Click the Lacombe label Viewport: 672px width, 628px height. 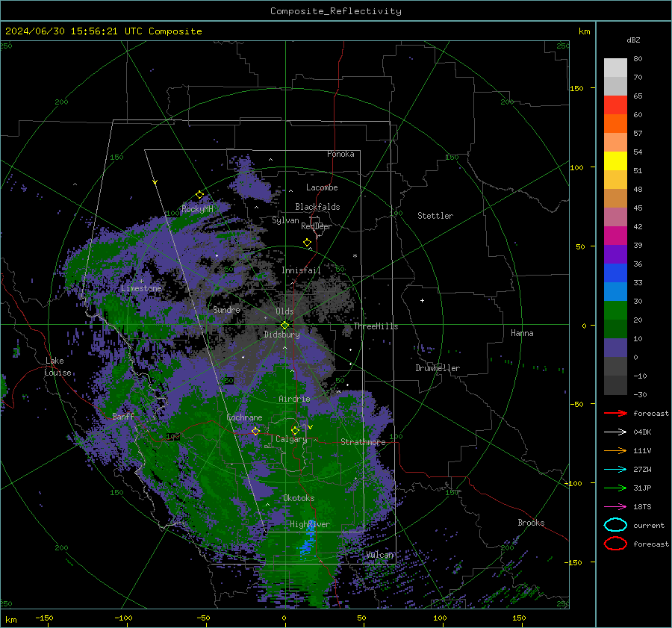coord(322,187)
